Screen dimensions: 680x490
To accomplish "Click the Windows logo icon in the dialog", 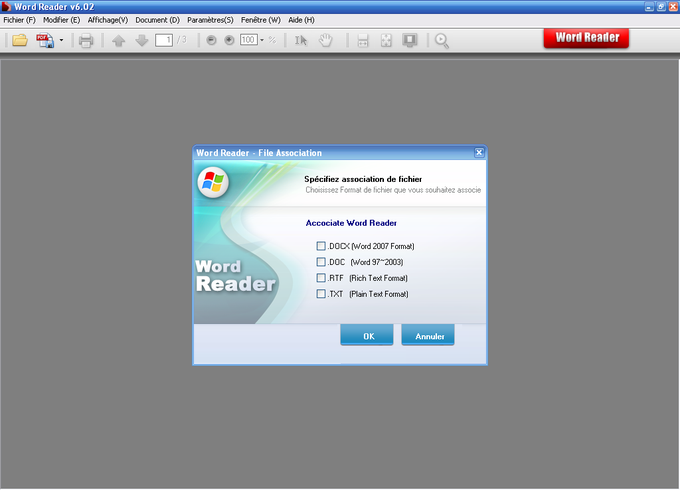I will [x=213, y=182].
